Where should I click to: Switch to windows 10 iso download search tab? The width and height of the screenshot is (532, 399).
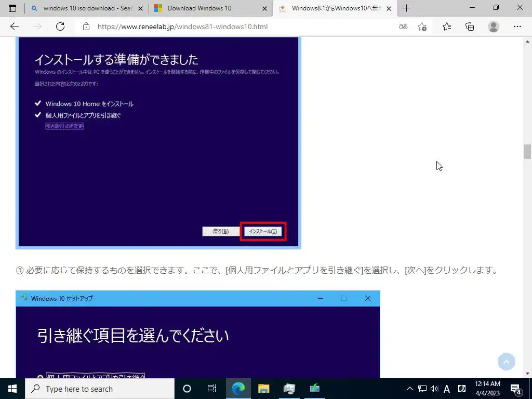[x=87, y=8]
